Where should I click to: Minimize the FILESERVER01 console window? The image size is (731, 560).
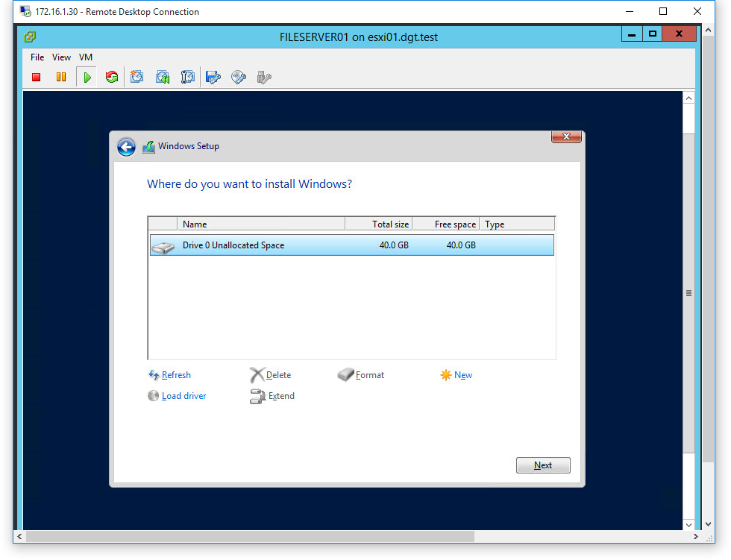coord(632,34)
